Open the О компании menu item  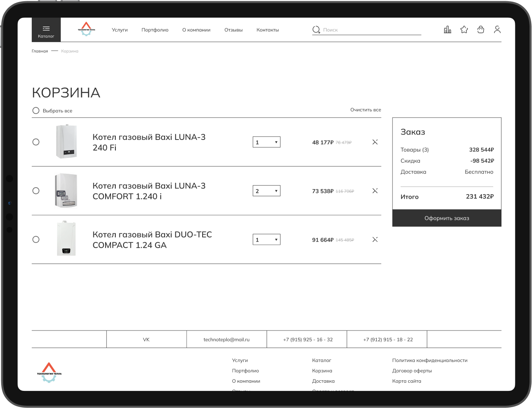pos(196,30)
